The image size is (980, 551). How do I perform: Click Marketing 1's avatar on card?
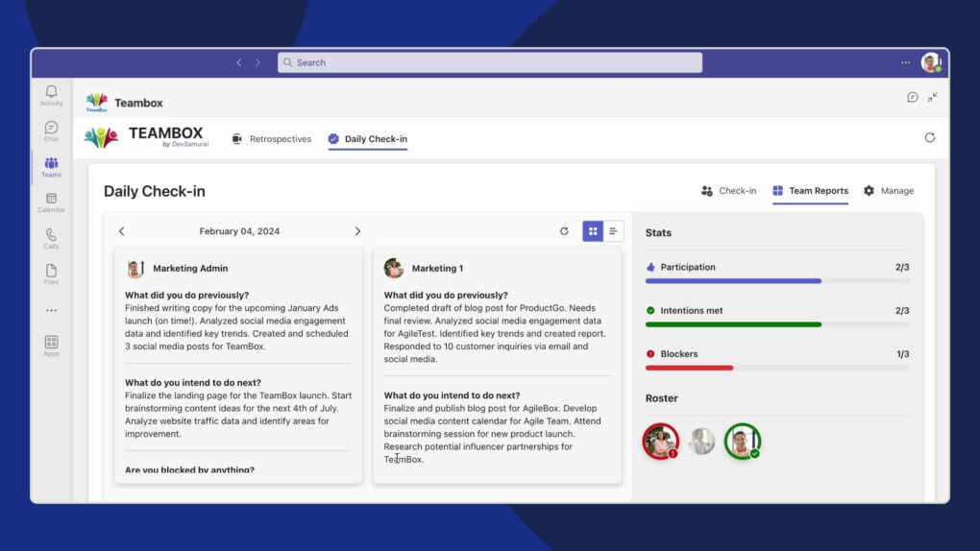tap(394, 269)
